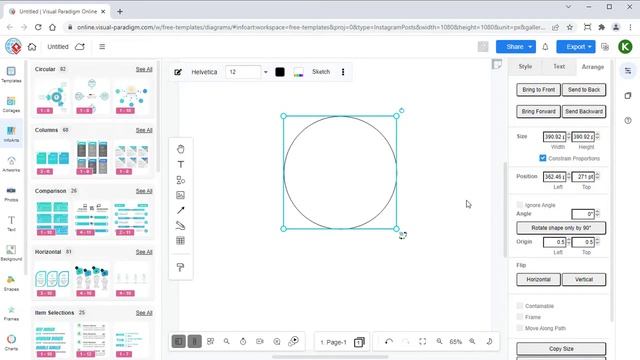This screenshot has height=360, width=640.
Task: Click Bring Forward button
Action: point(538,111)
